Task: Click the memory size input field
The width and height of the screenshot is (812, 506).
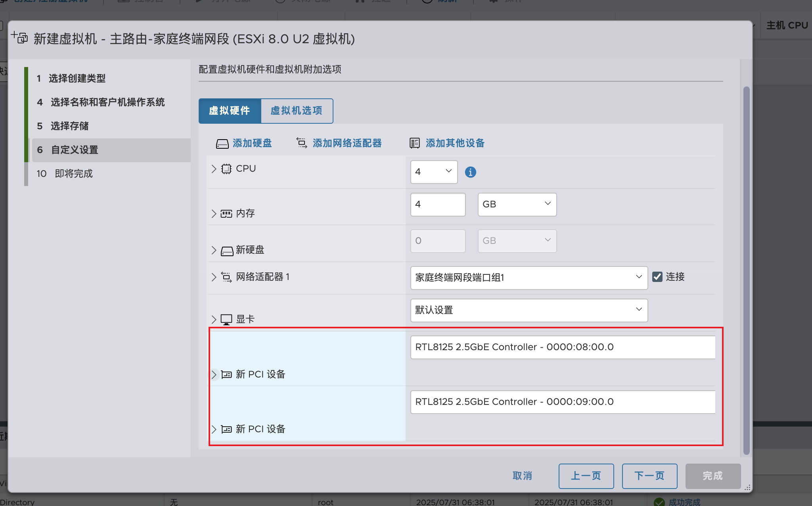Action: (438, 205)
